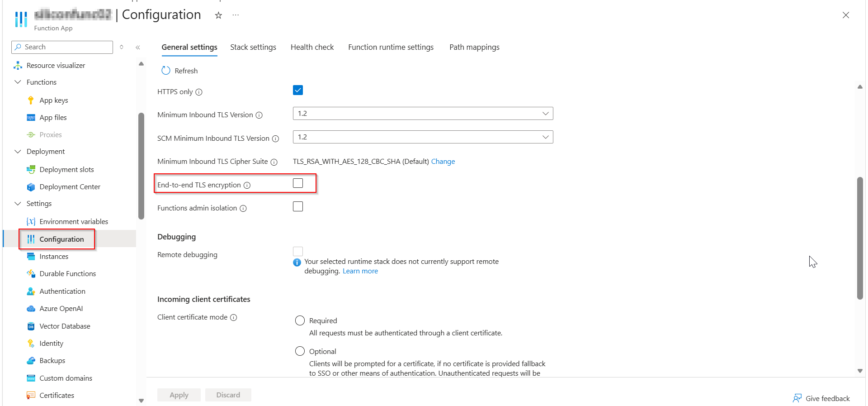Click the Remote debugging checkbox
Image resolution: width=868 pixels, height=406 pixels.
pos(298,251)
